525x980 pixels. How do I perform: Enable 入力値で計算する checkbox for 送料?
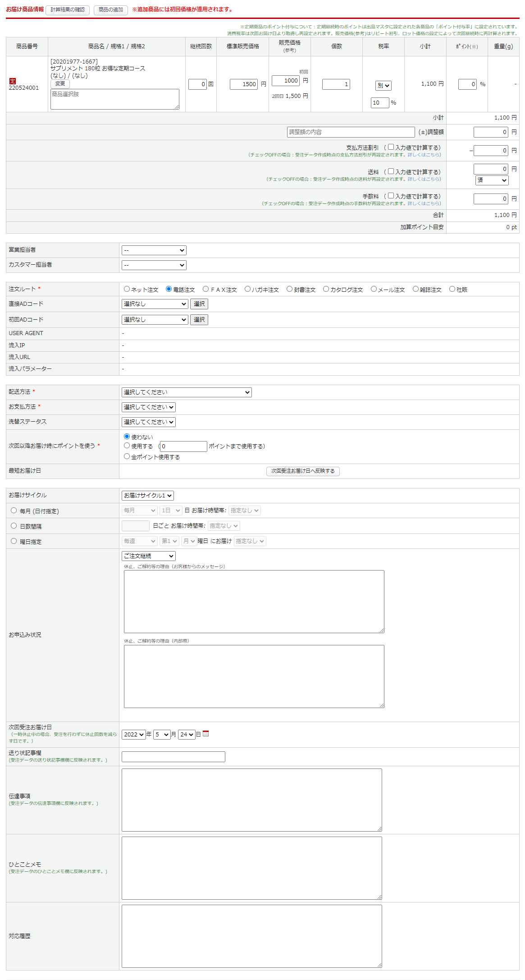[x=391, y=171]
